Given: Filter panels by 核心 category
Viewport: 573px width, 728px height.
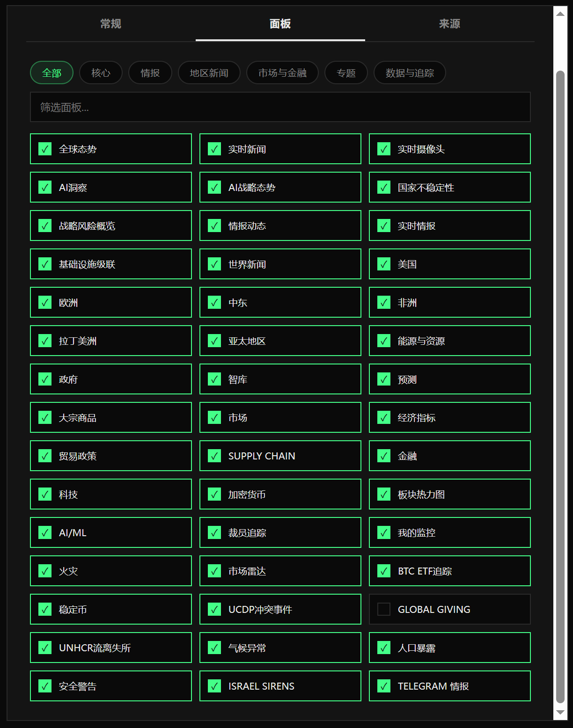Looking at the screenshot, I should click(x=101, y=73).
